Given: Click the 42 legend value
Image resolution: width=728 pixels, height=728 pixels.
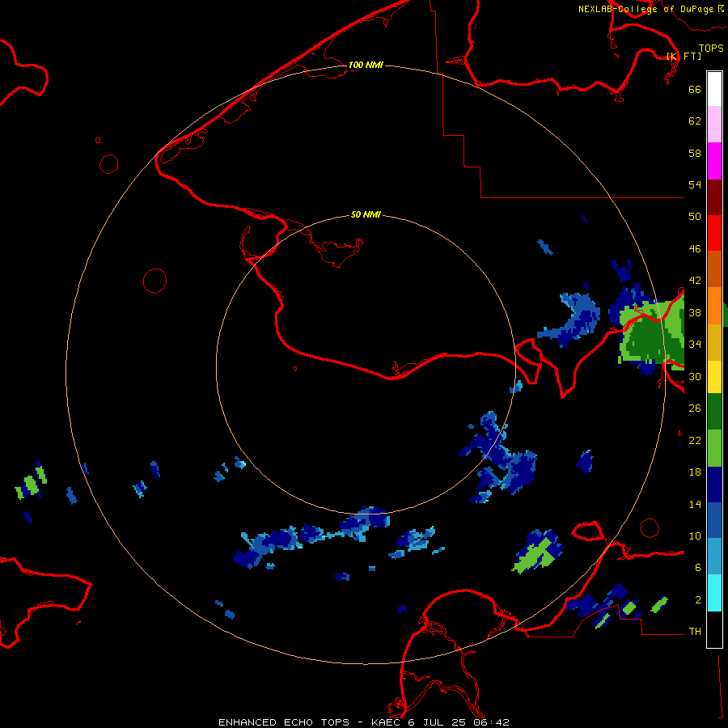Looking at the screenshot, I should pyautogui.click(x=695, y=281).
